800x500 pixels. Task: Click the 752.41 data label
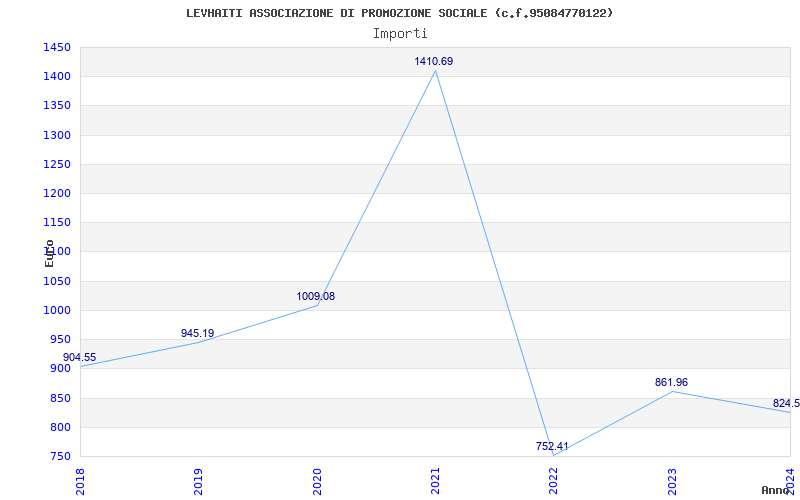(552, 446)
